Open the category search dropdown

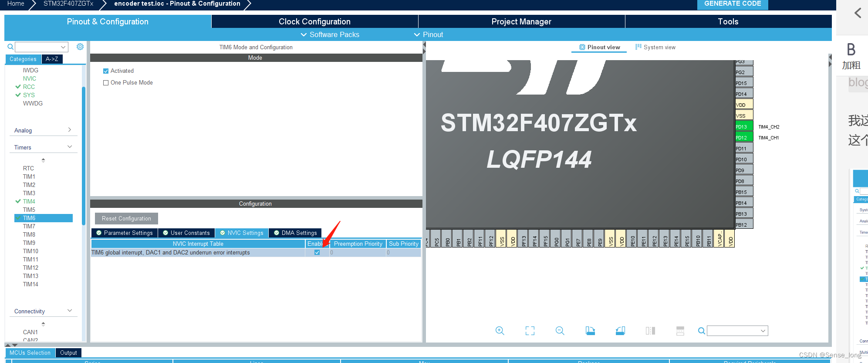pos(63,47)
